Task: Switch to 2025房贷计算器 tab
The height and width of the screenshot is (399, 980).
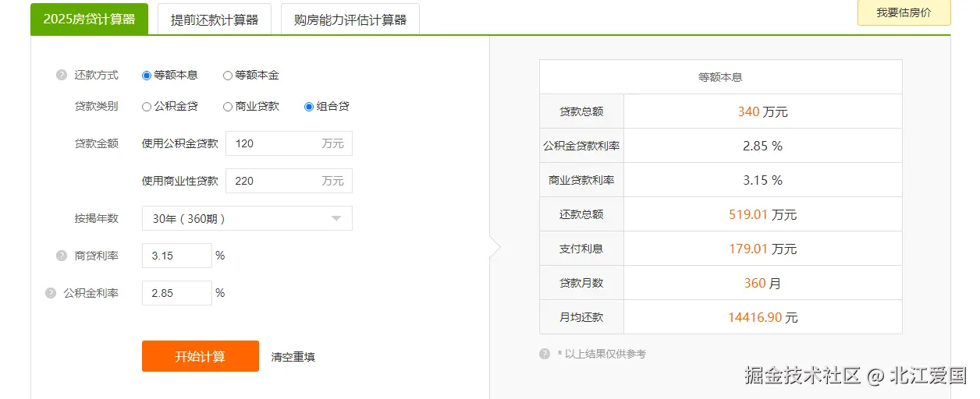Action: click(x=89, y=19)
